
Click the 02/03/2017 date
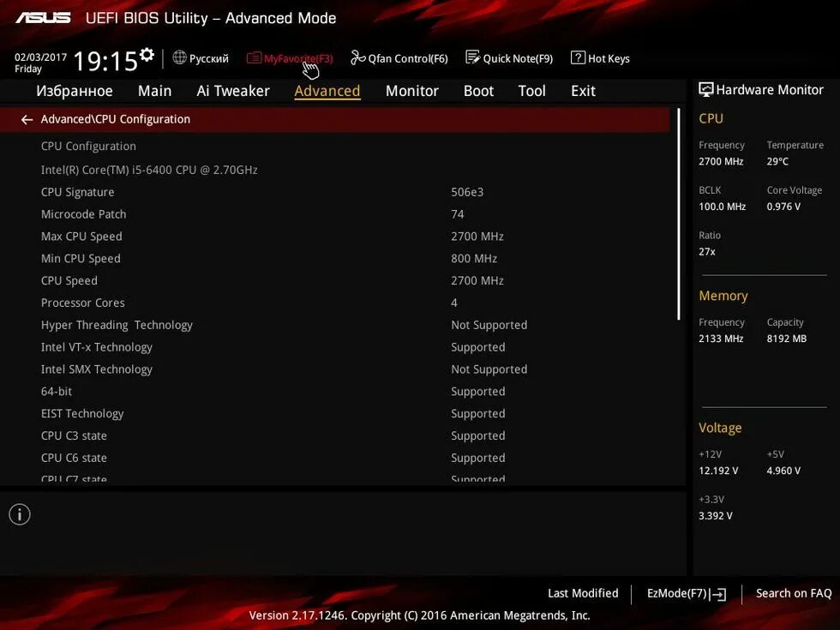click(x=41, y=57)
